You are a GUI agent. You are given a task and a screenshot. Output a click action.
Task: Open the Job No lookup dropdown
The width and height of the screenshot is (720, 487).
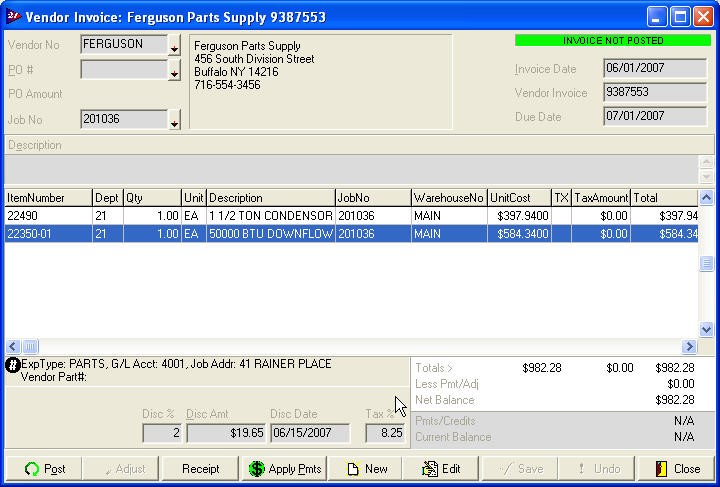pyautogui.click(x=174, y=120)
